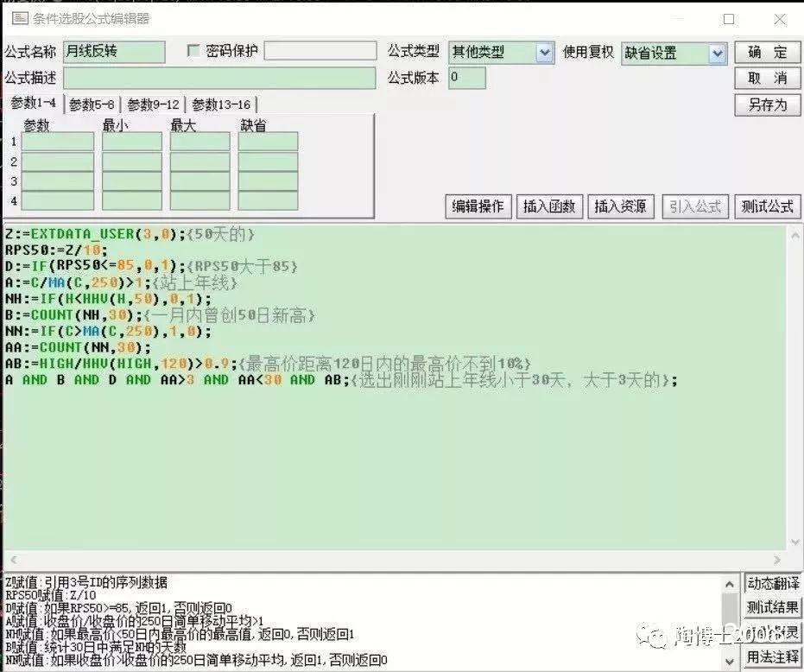Open the 使用复权 dropdown

[718, 54]
